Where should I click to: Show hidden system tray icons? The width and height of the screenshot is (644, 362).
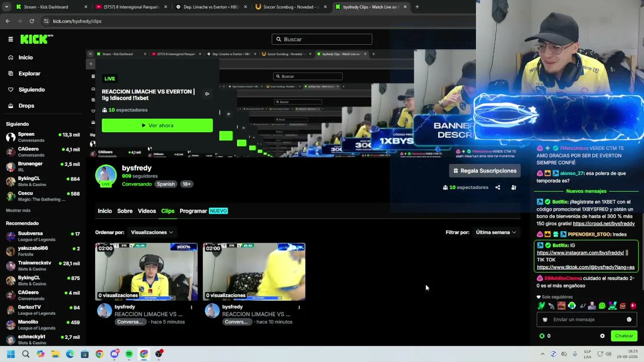pos(542,354)
